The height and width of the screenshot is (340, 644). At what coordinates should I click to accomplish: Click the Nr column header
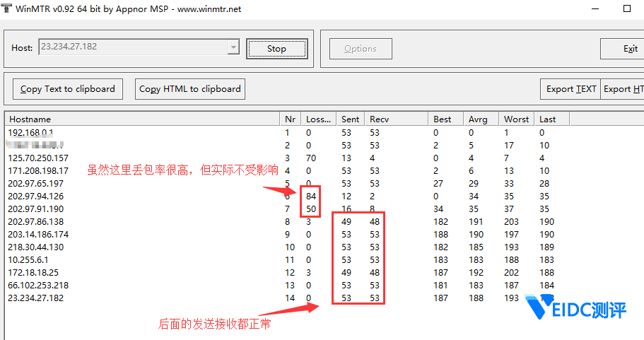pyautogui.click(x=291, y=119)
